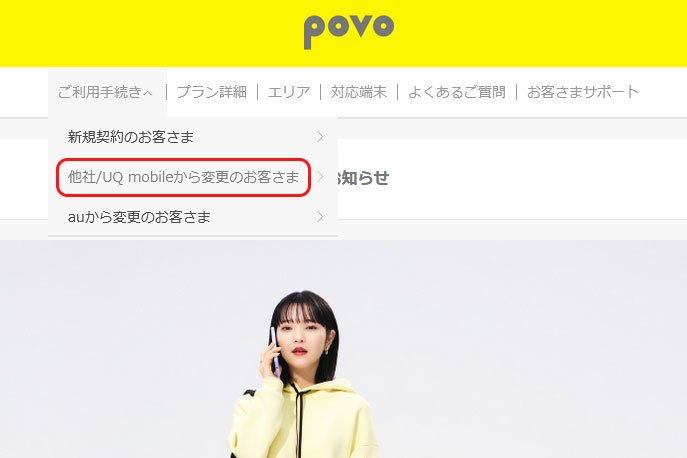Viewport: 687px width, 458px height.
Task: Click the woman's dark bobbed hair
Action: 302,307
